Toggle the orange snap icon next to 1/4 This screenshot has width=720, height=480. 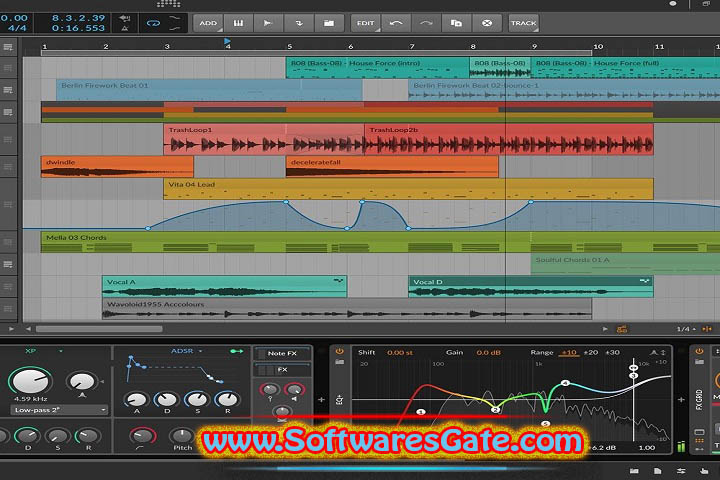(707, 329)
